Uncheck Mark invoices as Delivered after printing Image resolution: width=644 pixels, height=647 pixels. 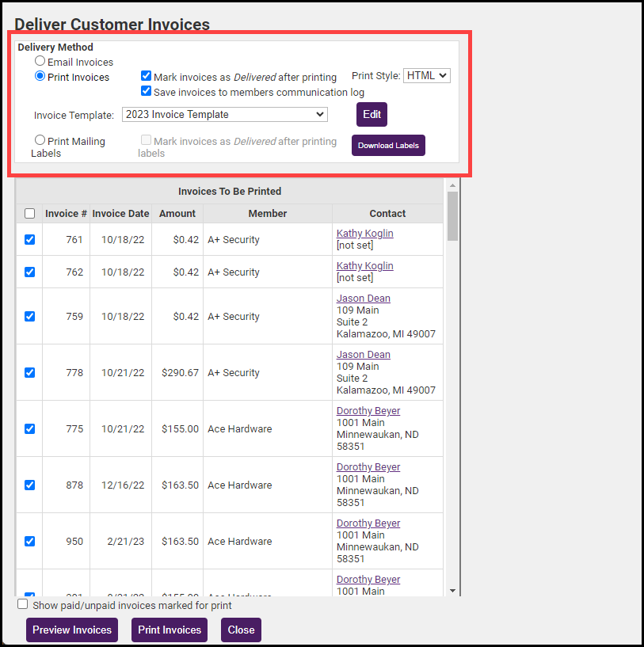coord(147,76)
